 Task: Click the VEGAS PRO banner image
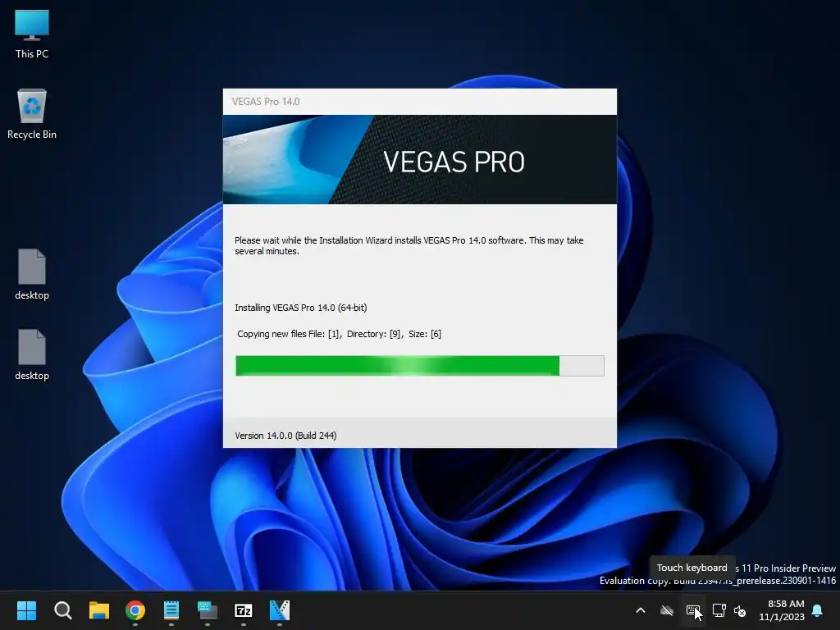pyautogui.click(x=419, y=160)
